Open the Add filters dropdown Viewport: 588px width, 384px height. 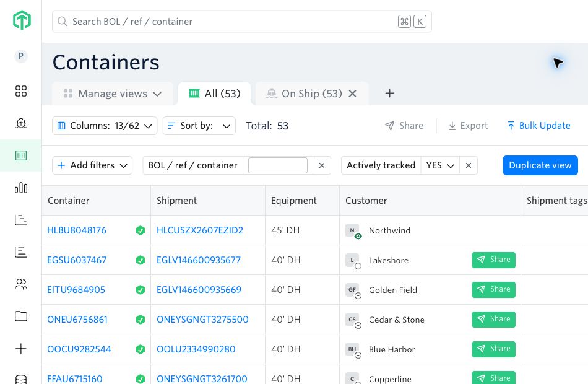pos(92,165)
